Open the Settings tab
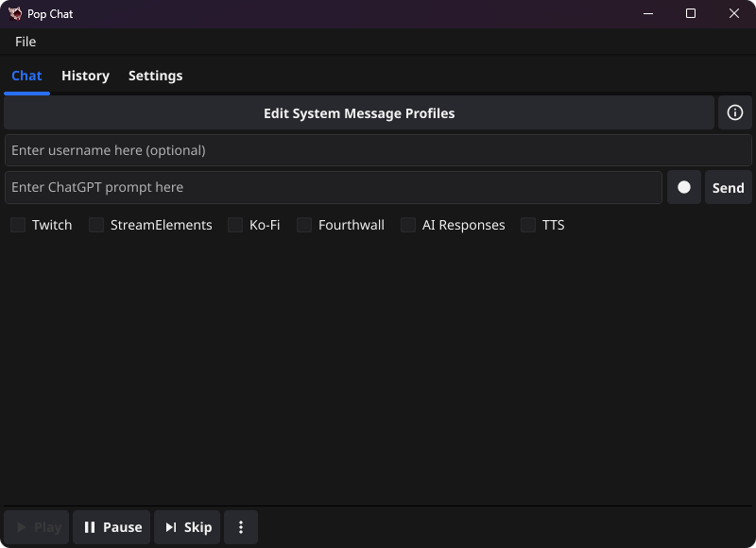This screenshot has height=548, width=756. [x=155, y=76]
